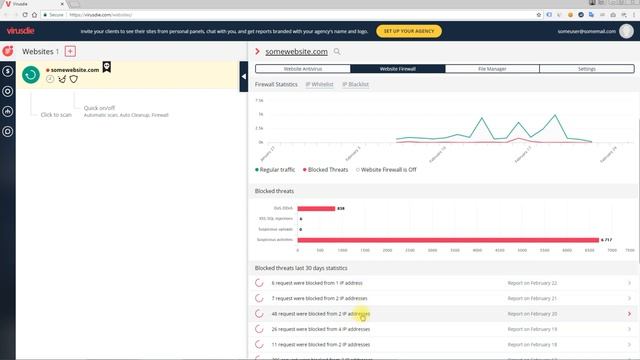Toggle Blocked Threats legend item
Image resolution: width=640 pixels, height=360 pixels.
click(325, 169)
